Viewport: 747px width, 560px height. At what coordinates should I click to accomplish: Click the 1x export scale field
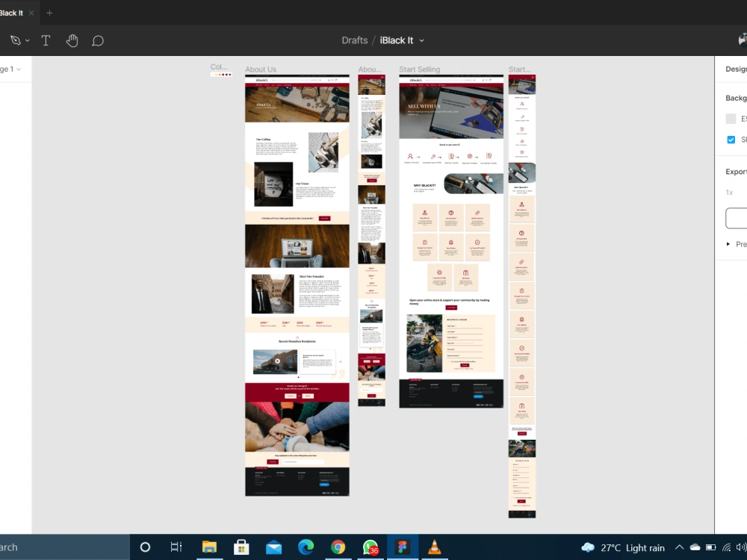click(x=729, y=193)
